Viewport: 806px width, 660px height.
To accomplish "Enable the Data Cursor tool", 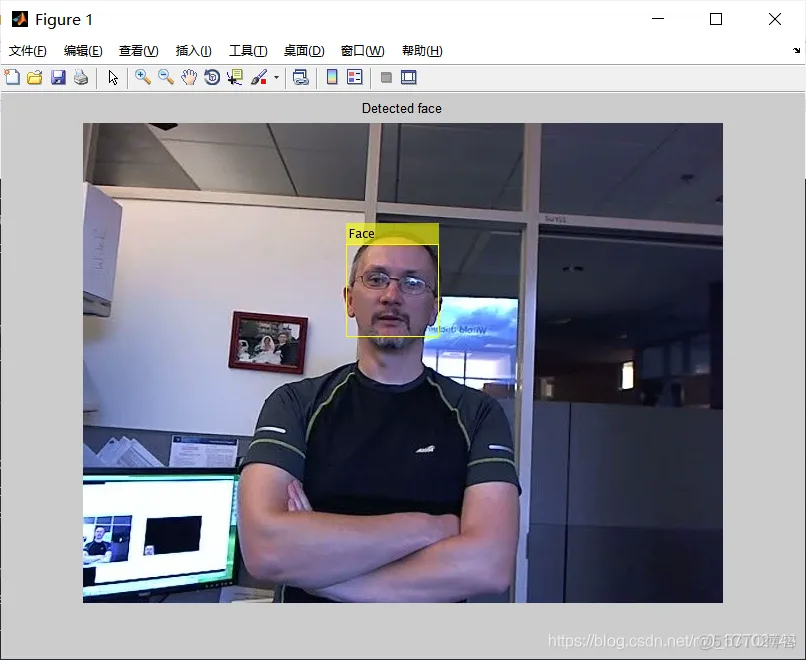I will coord(234,77).
